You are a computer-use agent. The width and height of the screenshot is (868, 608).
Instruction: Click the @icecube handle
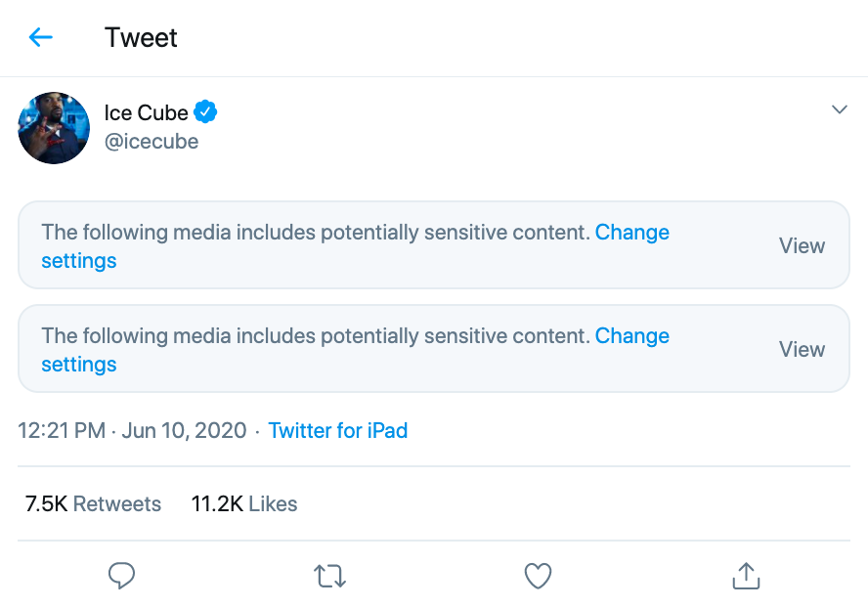pos(152,142)
